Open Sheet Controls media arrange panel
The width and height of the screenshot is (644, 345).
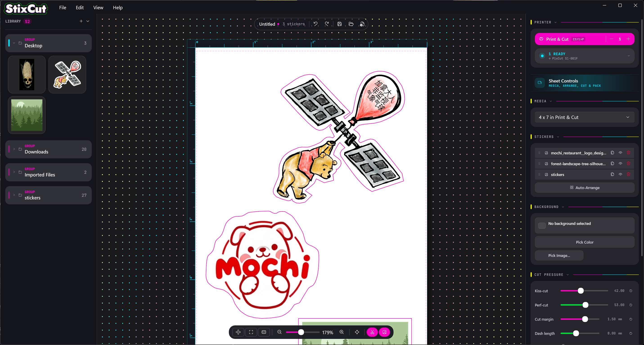pos(585,83)
